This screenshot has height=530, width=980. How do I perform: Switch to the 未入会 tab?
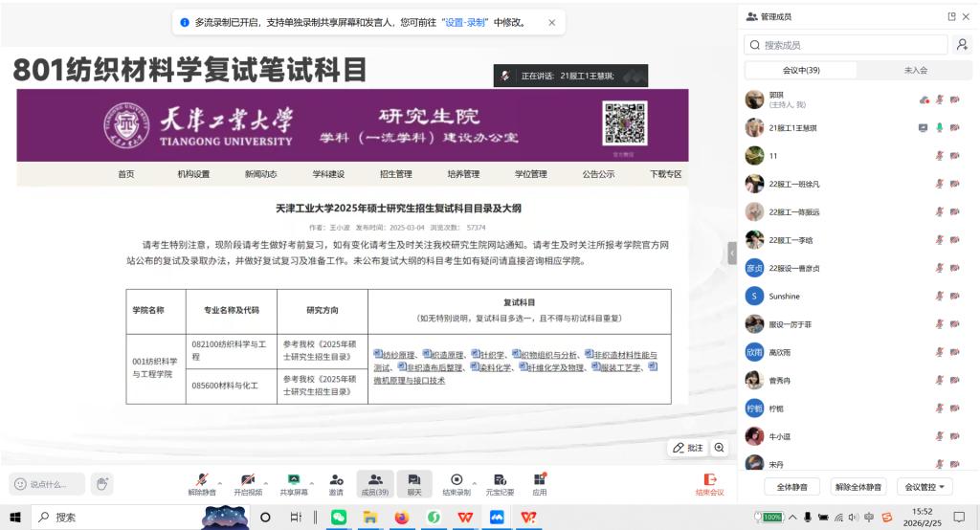(915, 70)
